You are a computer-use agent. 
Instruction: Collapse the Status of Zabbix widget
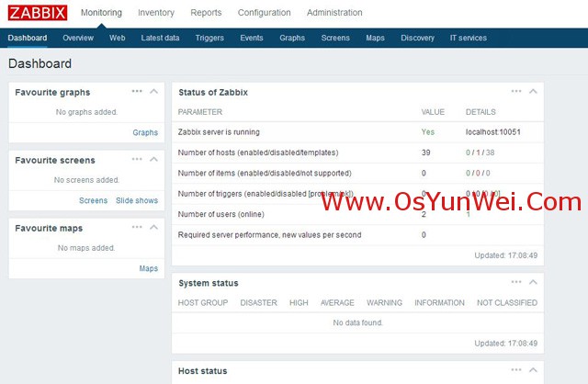533,91
